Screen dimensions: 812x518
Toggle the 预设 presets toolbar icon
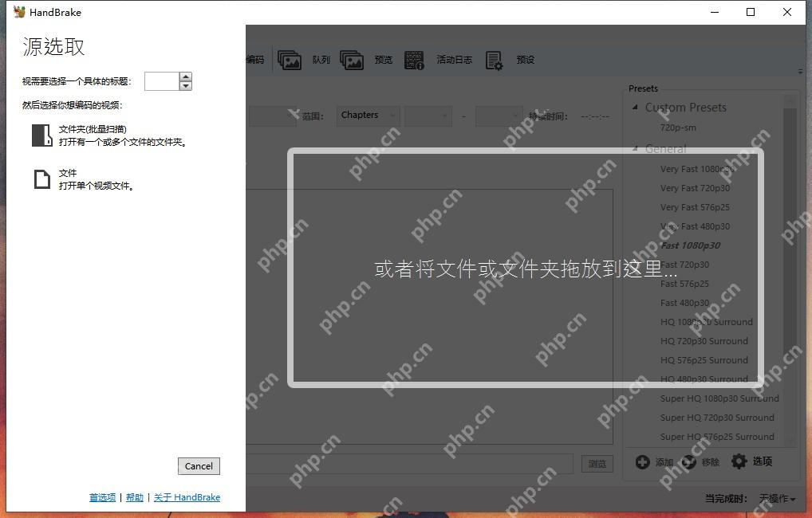pyautogui.click(x=494, y=60)
